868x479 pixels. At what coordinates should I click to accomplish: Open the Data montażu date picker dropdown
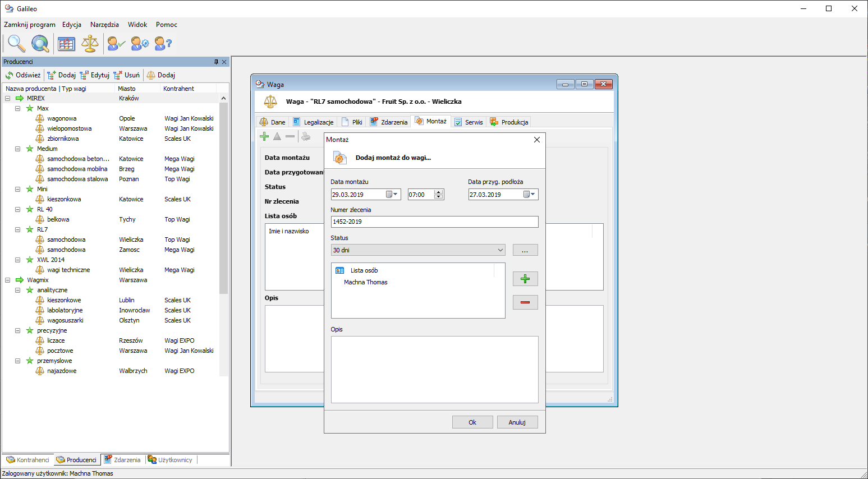coord(392,195)
